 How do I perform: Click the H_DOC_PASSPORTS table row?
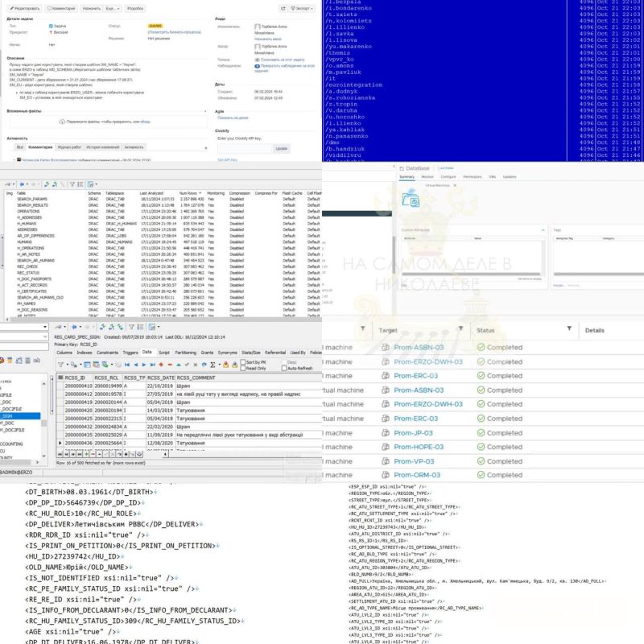164,279
